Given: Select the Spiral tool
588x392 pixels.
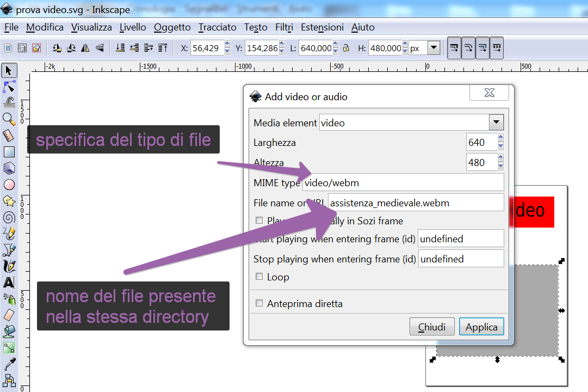Looking at the screenshot, I should pyautogui.click(x=9, y=217).
